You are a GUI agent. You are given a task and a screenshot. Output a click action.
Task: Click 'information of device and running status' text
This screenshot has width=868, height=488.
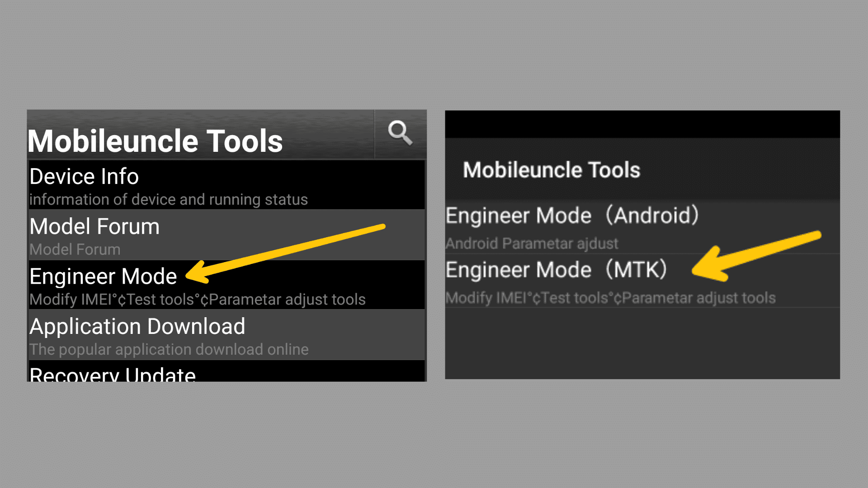pyautogui.click(x=168, y=200)
